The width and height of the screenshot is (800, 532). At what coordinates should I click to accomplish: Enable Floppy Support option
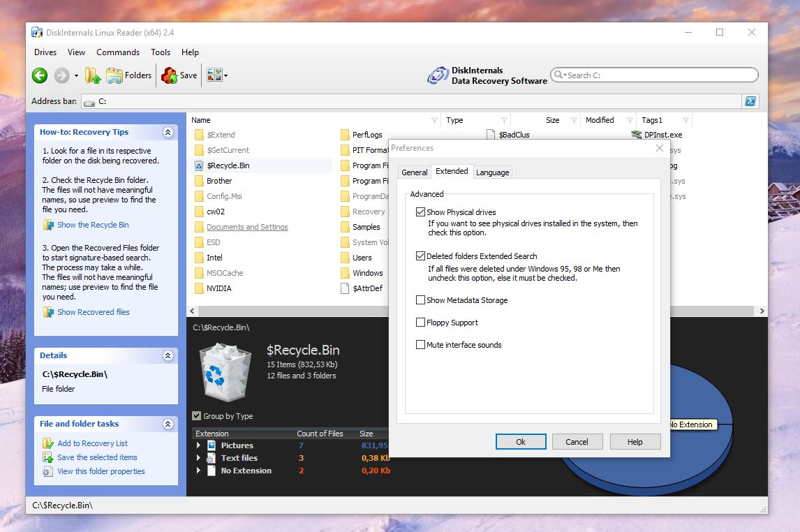coord(420,323)
